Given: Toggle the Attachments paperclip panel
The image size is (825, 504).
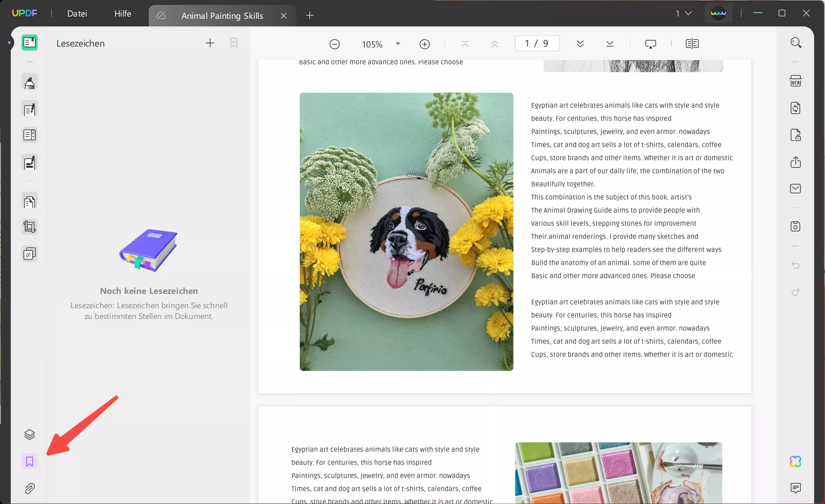Looking at the screenshot, I should (30, 488).
